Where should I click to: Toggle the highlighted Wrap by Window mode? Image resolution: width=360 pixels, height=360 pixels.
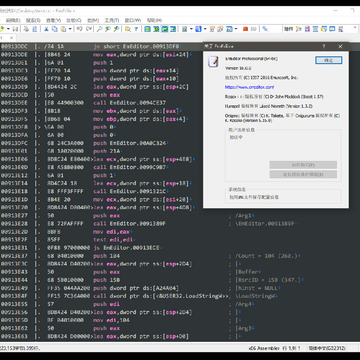click(165, 29)
